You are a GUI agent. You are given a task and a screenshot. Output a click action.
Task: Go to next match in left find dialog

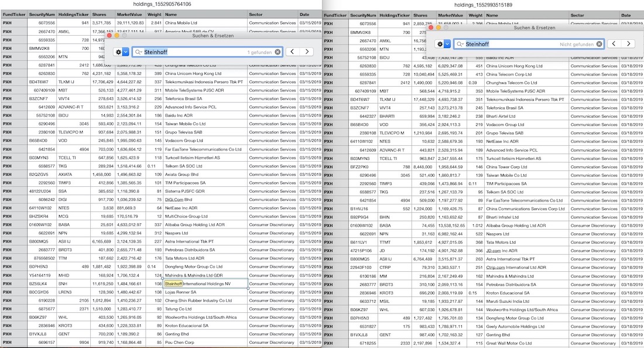307,52
